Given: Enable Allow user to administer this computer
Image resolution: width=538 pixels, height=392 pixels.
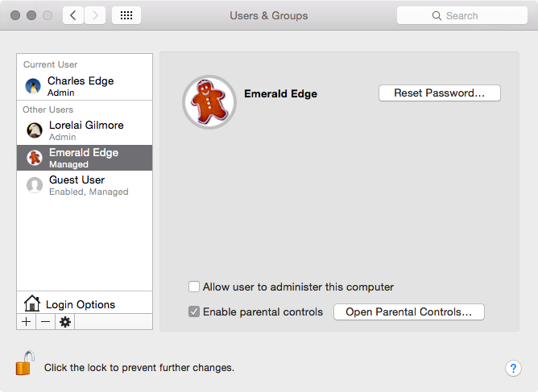Looking at the screenshot, I should 194,287.
